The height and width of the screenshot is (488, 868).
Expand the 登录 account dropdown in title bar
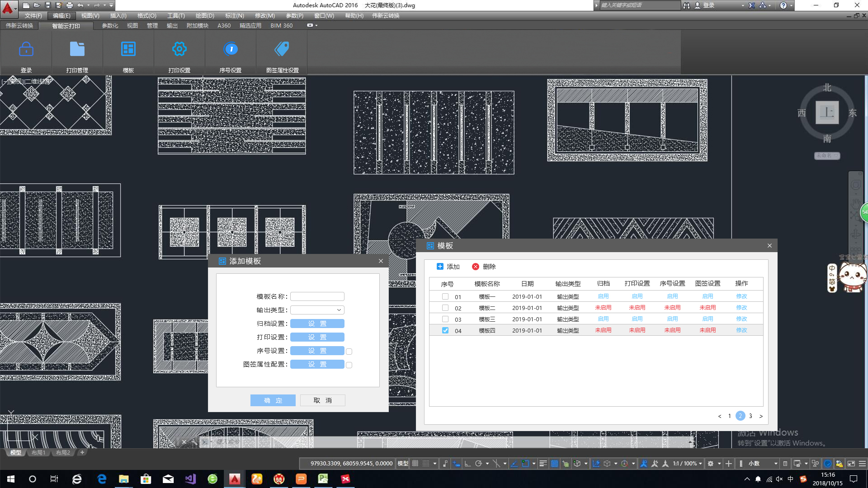click(743, 5)
